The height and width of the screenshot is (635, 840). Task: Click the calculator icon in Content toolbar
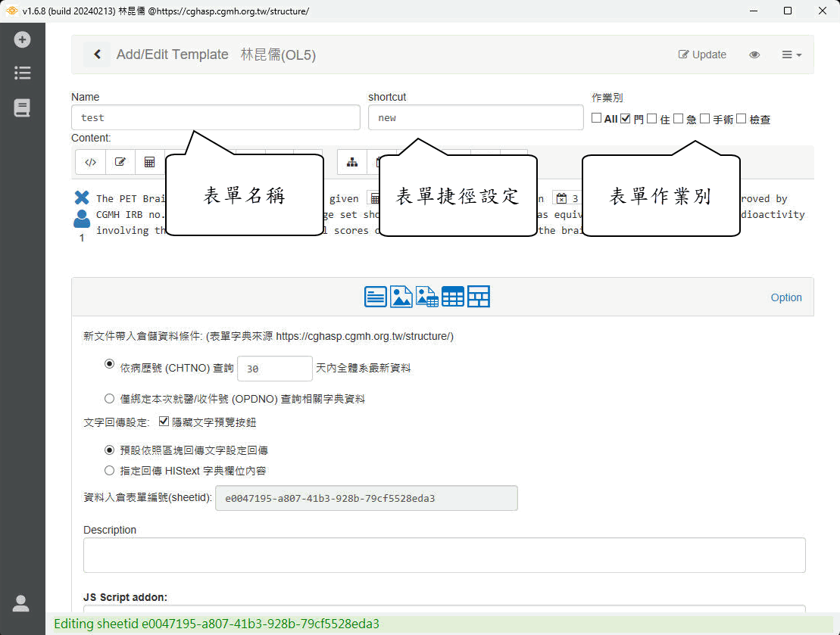(x=149, y=162)
